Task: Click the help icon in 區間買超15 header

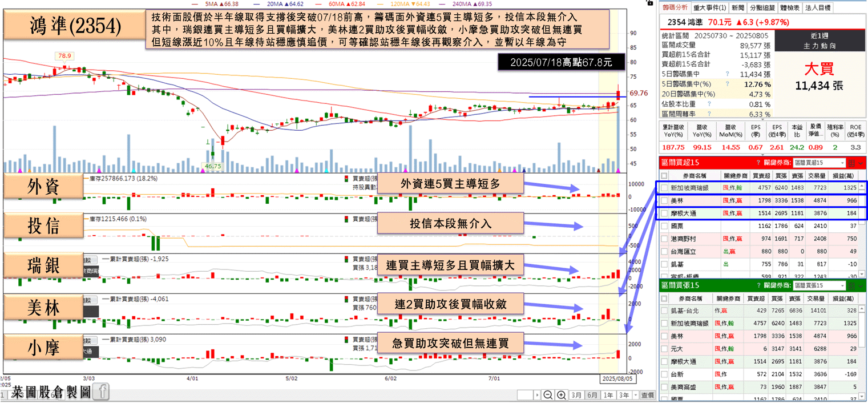Action: tap(758, 163)
